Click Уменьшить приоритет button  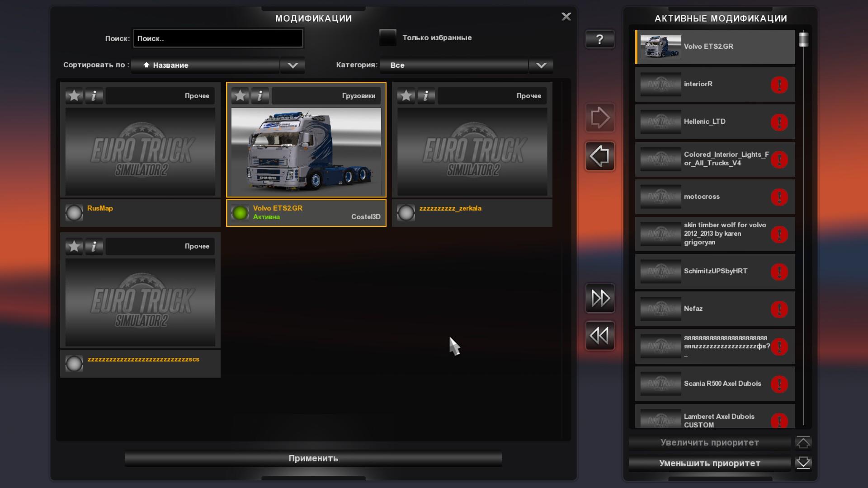pos(709,464)
